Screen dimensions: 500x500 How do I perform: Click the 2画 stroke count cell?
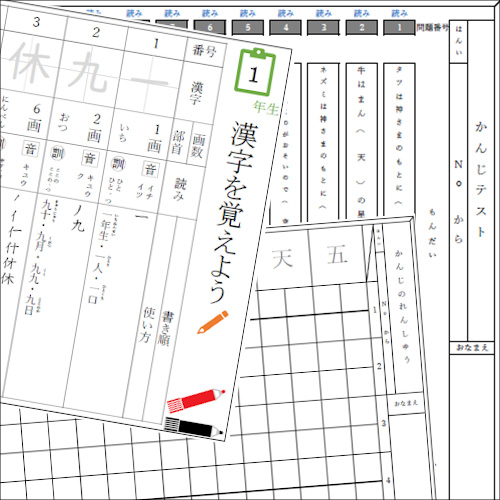(x=95, y=128)
